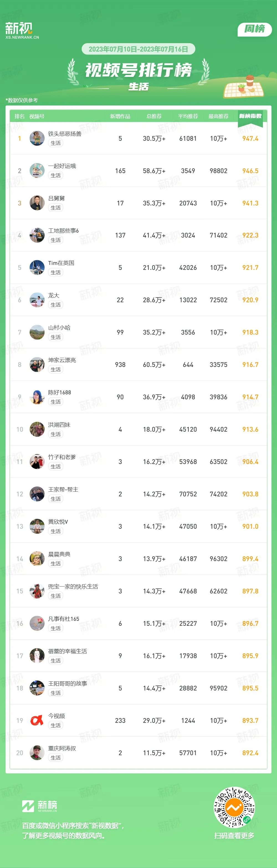Click the 新视 logo at top left
277x868 pixels.
click(22, 30)
